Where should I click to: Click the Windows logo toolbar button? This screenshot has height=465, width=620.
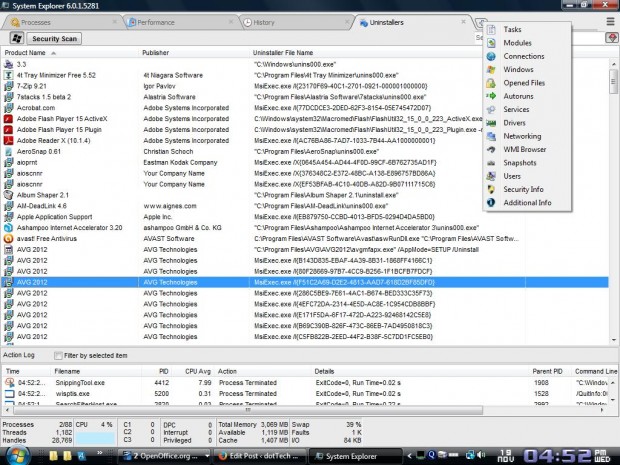[17, 38]
